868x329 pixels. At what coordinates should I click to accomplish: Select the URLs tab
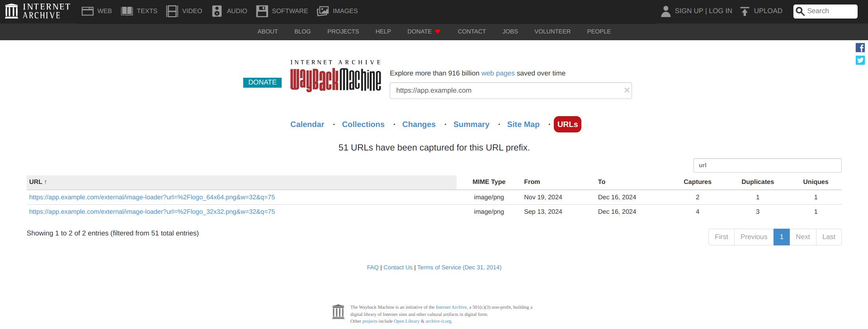[567, 124]
